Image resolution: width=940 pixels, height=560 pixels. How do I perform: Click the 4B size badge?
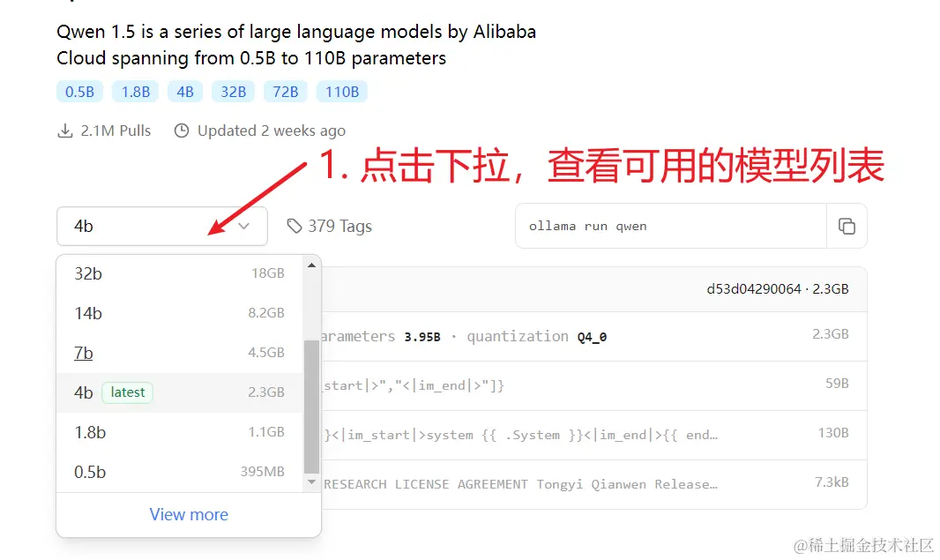click(185, 92)
